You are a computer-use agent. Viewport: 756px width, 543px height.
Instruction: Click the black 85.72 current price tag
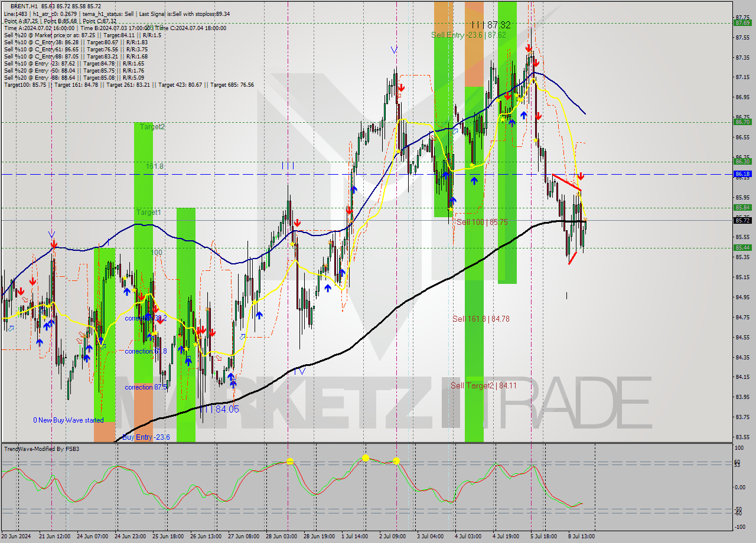click(742, 220)
